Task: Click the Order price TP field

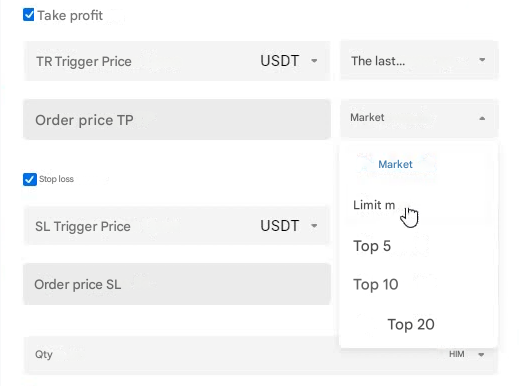Action: click(x=177, y=120)
